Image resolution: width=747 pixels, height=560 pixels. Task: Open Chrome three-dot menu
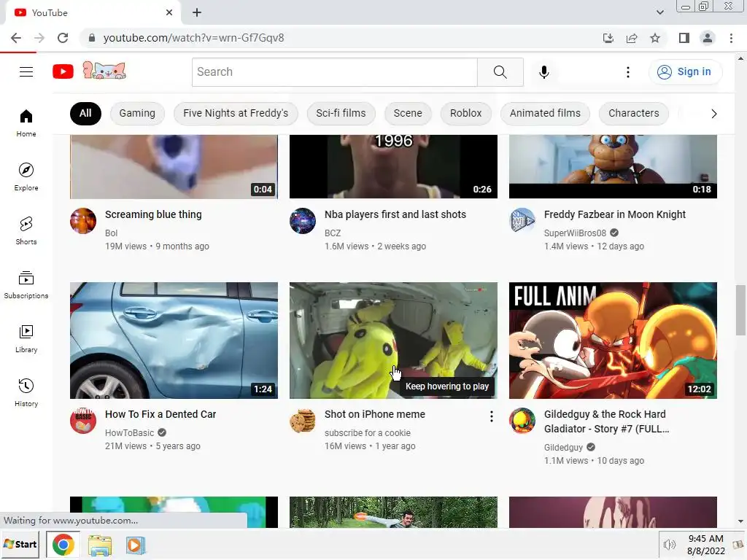click(731, 38)
